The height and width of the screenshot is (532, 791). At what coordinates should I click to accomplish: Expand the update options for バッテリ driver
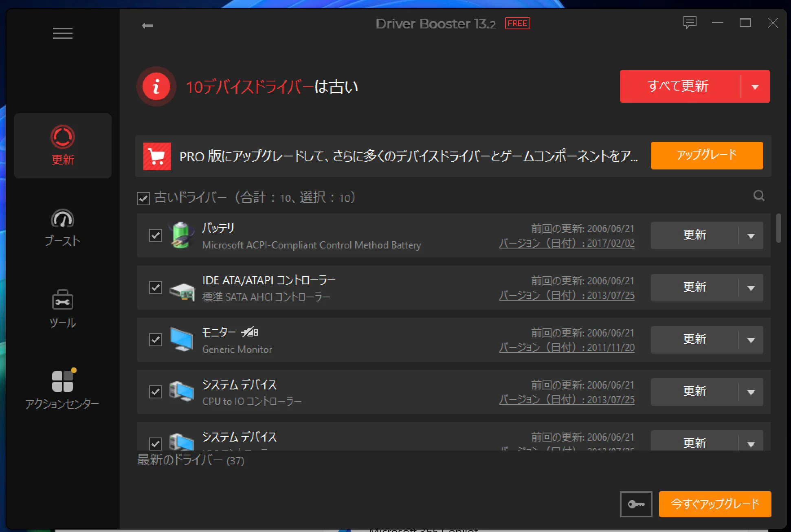(751, 235)
